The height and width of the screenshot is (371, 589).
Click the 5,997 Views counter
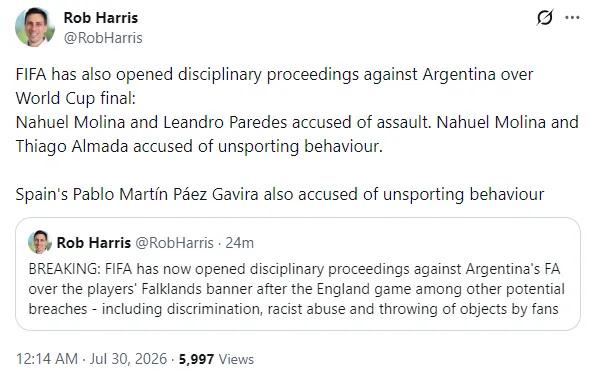[216, 359]
